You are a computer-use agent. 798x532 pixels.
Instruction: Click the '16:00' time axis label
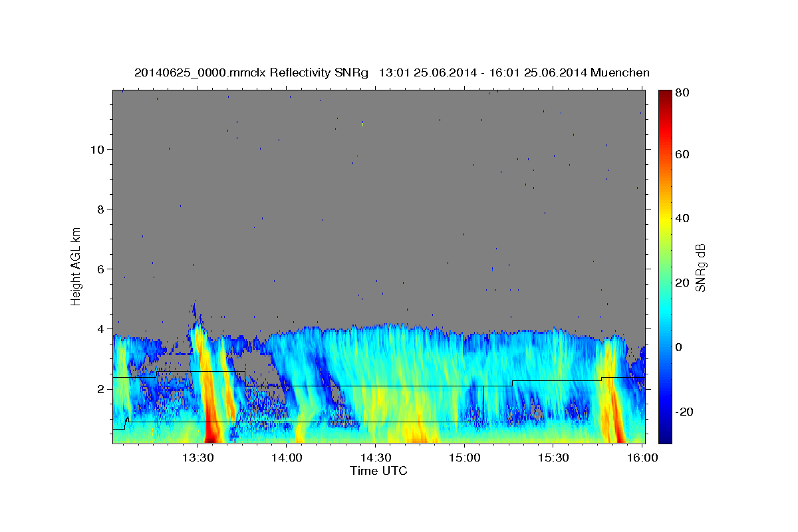[x=641, y=458]
